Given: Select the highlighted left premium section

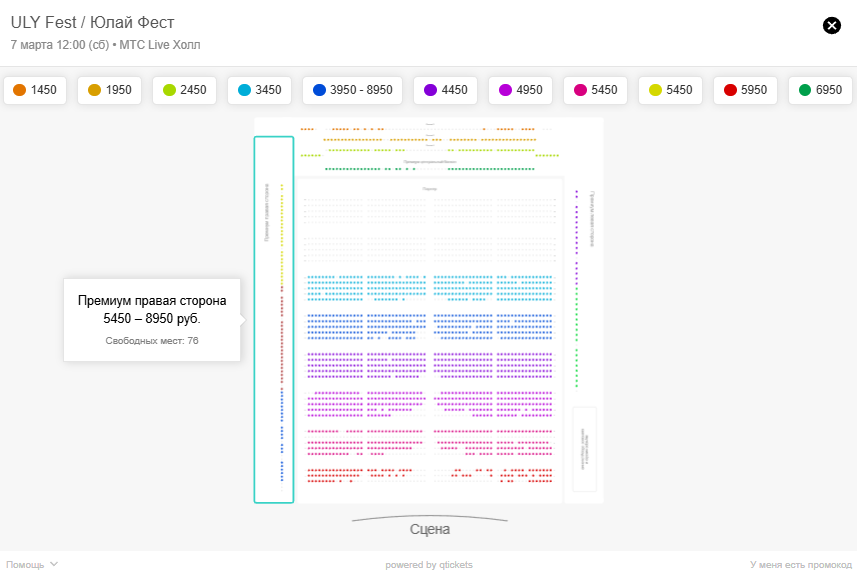Looking at the screenshot, I should (x=273, y=320).
